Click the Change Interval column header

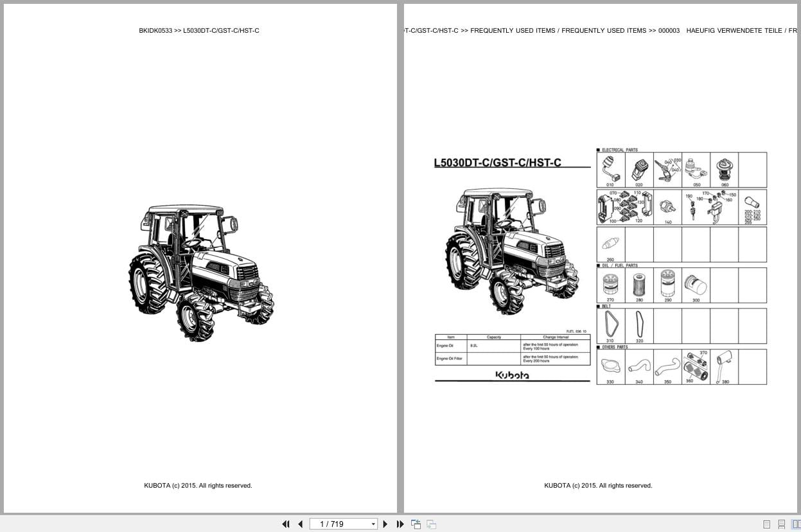pos(555,337)
